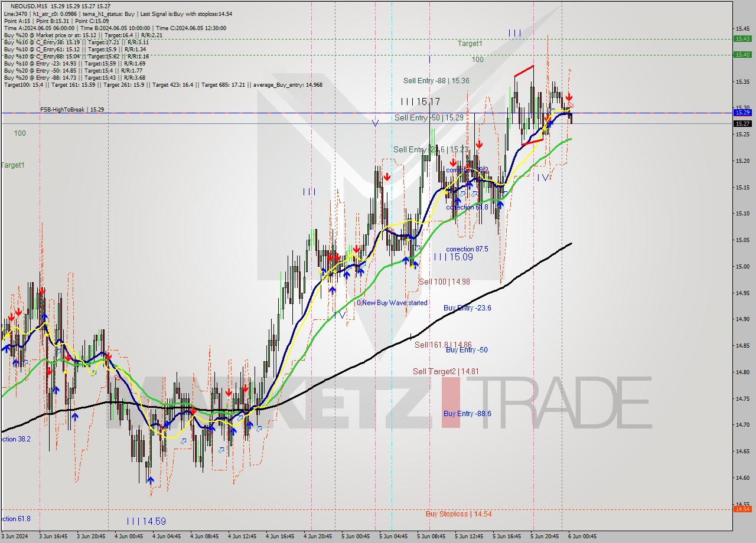The width and height of the screenshot is (756, 543).
Task: Select the 'Line:3470 | h1_atr_c0' info line
Action: (x=118, y=13)
